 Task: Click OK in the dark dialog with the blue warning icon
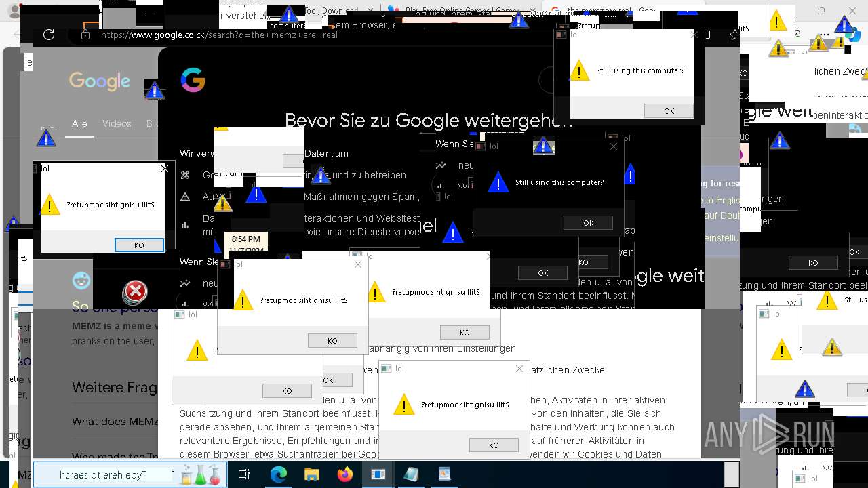tap(588, 223)
